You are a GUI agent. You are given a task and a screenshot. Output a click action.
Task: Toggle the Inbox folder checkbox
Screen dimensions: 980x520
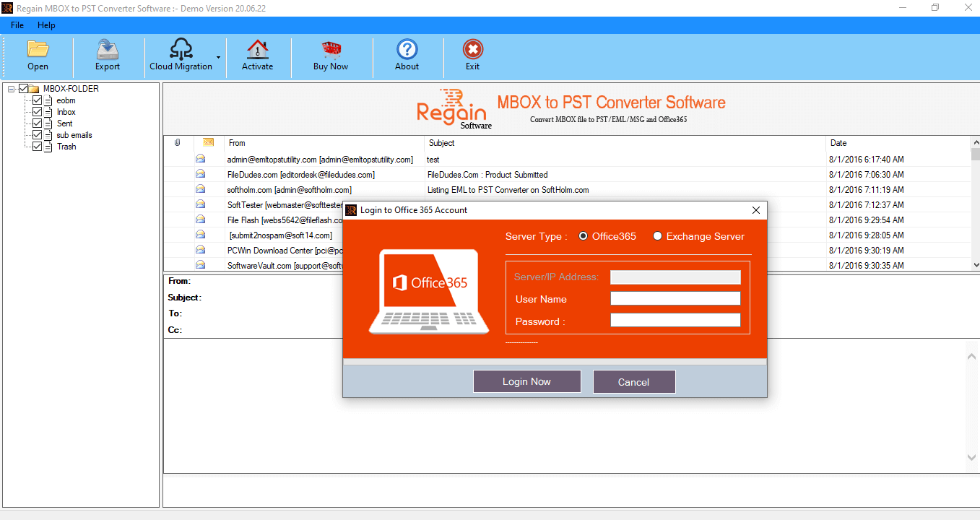pyautogui.click(x=38, y=112)
